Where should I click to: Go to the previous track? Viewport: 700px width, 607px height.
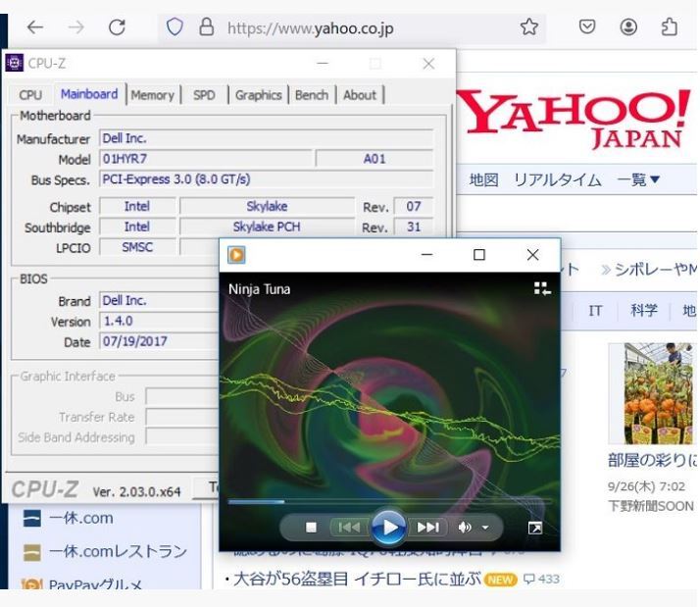click(x=349, y=528)
